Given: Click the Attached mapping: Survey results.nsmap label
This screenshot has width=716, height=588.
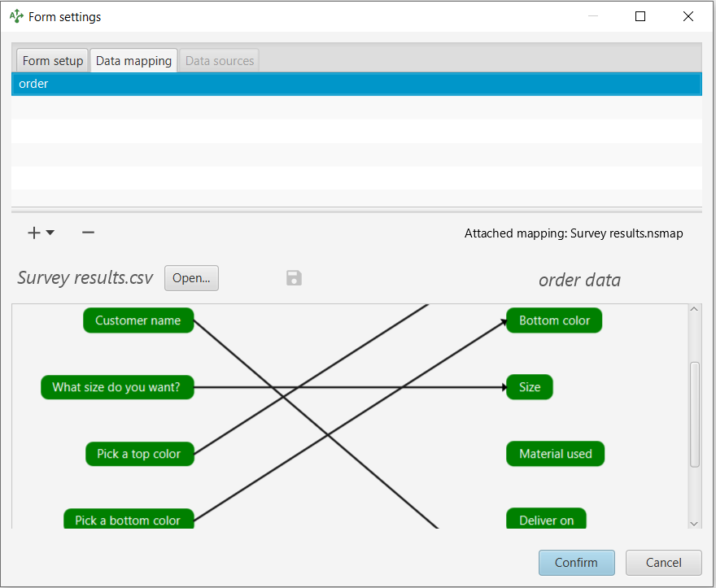Looking at the screenshot, I should (x=574, y=233).
